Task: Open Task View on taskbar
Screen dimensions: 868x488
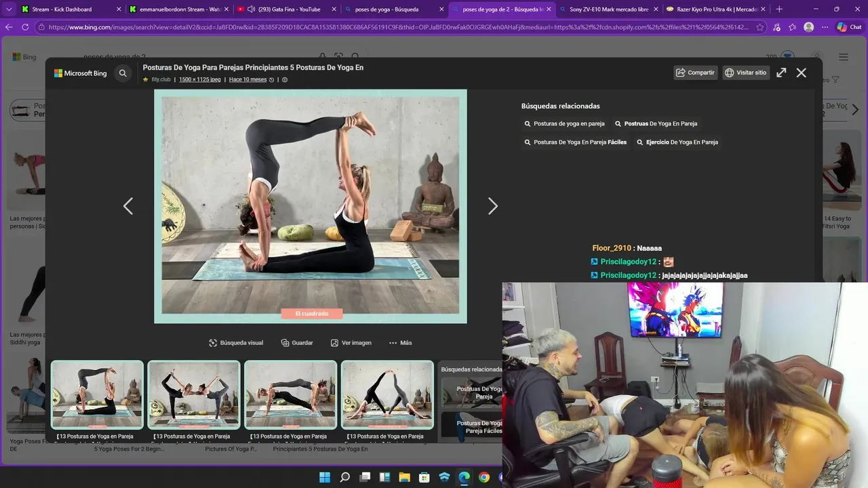Action: 365,477
